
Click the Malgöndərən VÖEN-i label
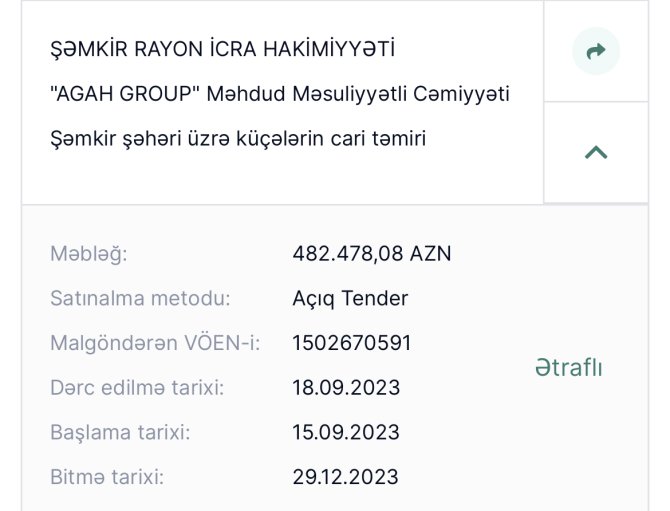click(155, 343)
